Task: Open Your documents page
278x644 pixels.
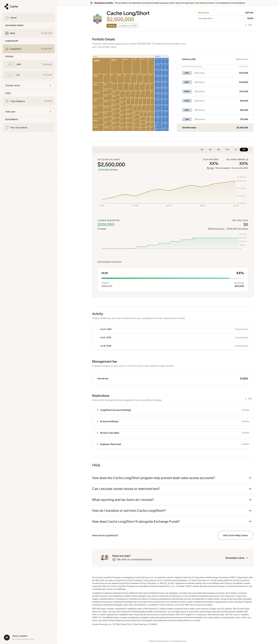Action: (29, 128)
